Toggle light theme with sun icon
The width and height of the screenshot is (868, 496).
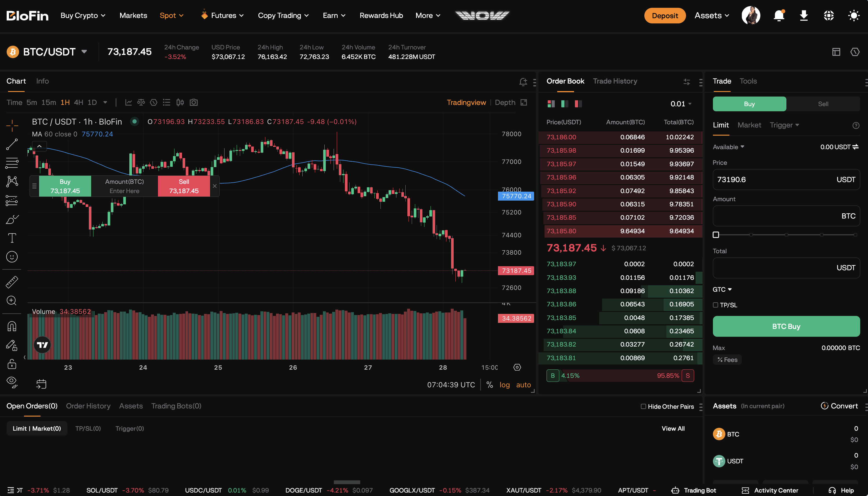click(854, 16)
